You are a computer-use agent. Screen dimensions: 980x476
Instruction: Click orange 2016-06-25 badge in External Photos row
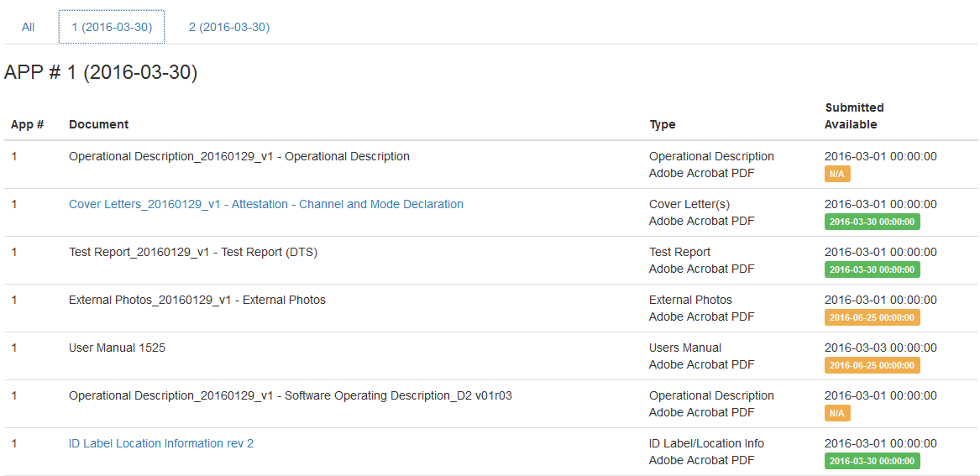(872, 317)
